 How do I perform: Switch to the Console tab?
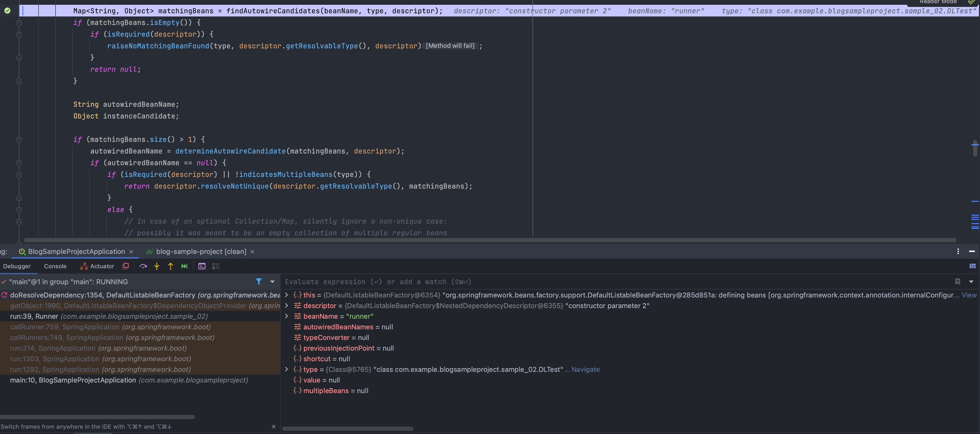point(55,266)
